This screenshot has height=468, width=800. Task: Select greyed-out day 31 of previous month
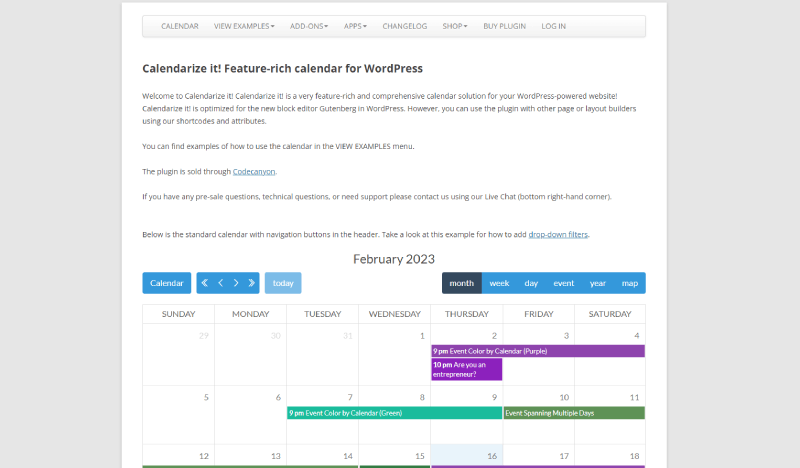coord(322,355)
